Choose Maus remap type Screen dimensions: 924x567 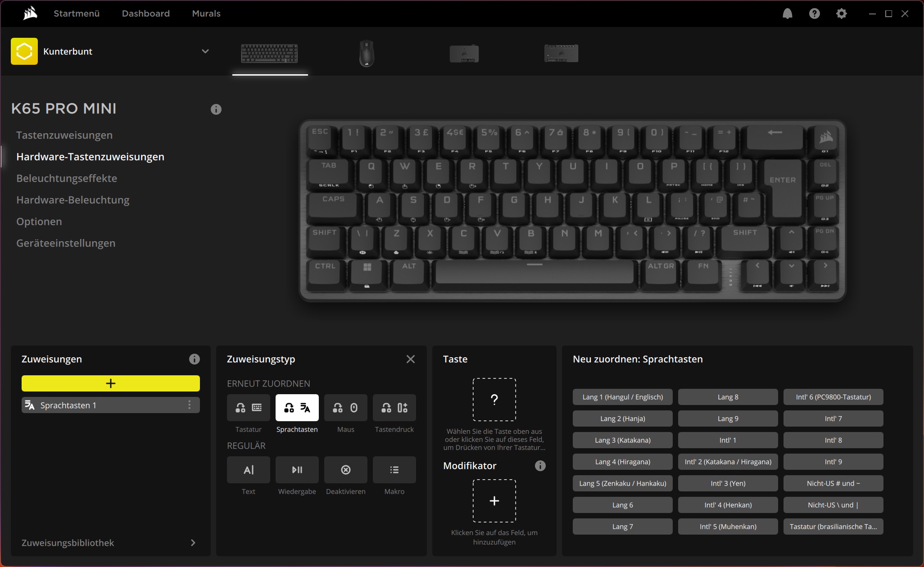[x=346, y=408]
